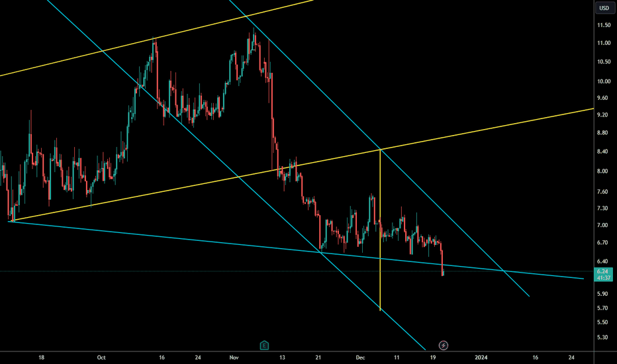Open the USD currency selector

[x=604, y=8]
